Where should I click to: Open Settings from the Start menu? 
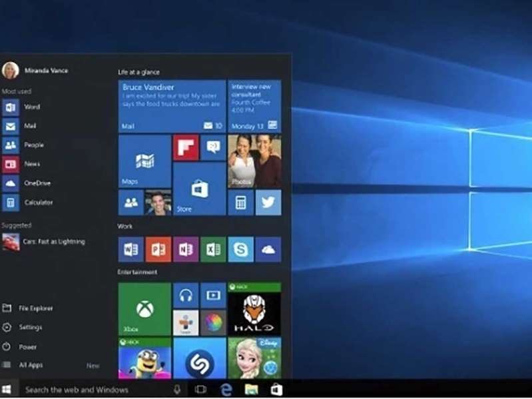click(22, 328)
